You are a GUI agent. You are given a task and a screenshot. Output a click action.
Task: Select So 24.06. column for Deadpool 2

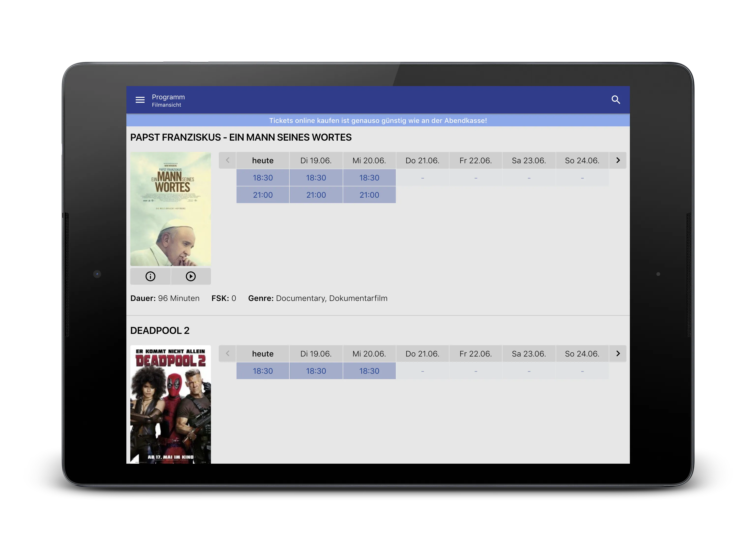coord(582,354)
